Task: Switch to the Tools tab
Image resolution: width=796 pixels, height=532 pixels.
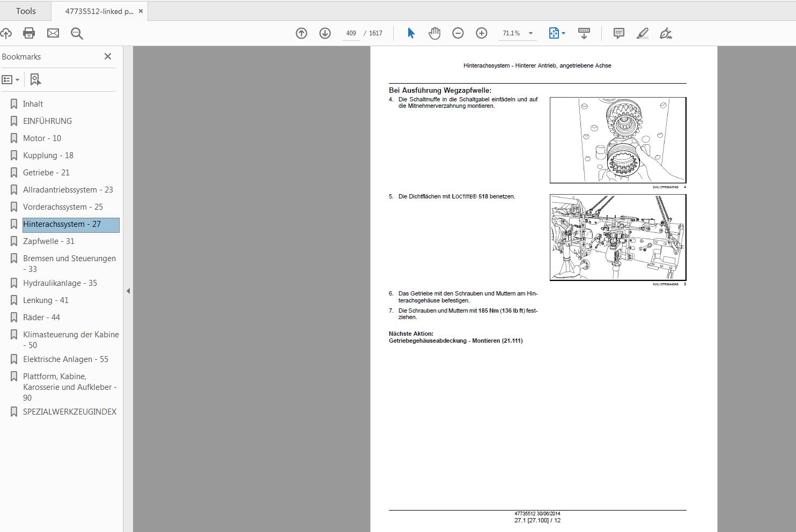Action: click(x=26, y=11)
